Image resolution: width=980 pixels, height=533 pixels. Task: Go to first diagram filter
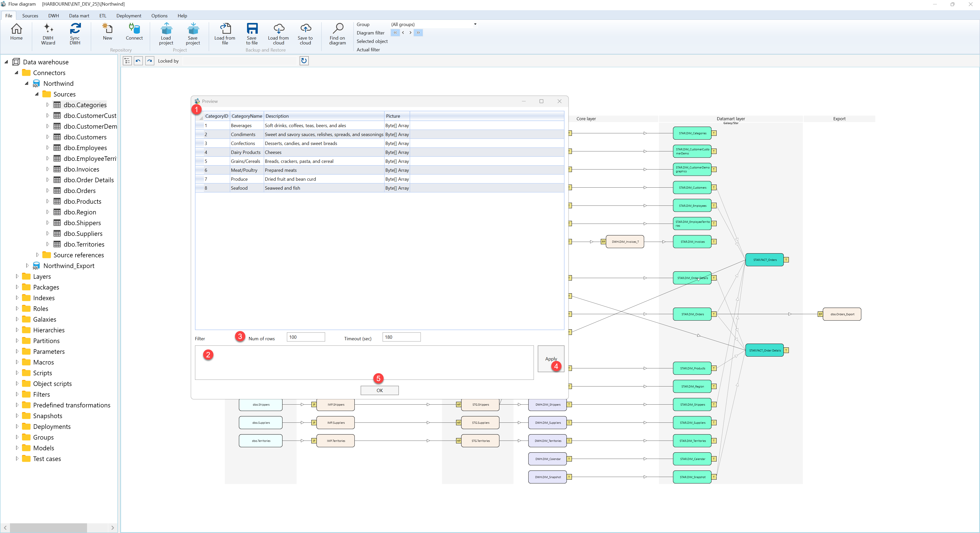[x=395, y=33]
